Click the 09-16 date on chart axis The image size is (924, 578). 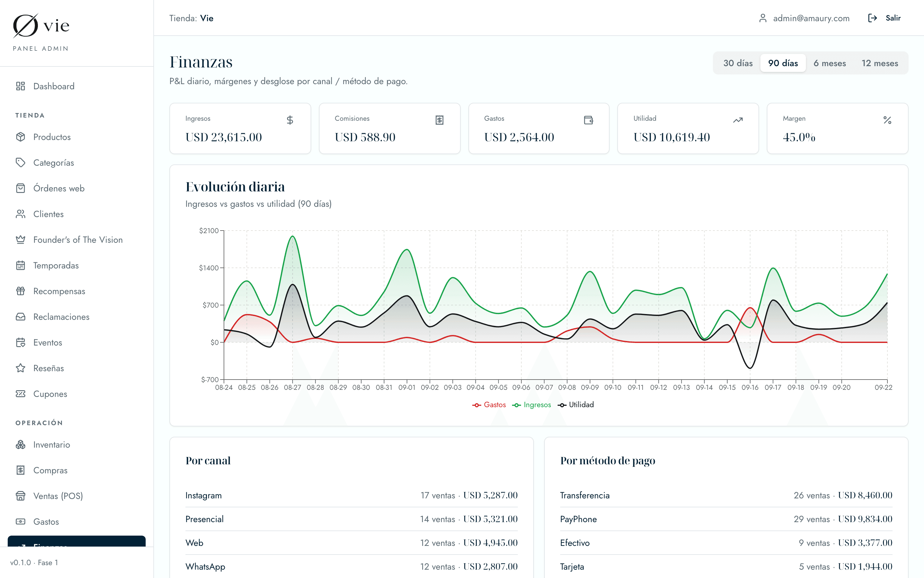point(750,387)
